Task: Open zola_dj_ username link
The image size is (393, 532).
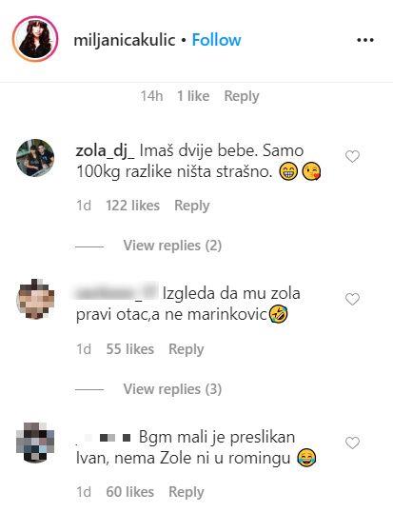Action: [106, 151]
